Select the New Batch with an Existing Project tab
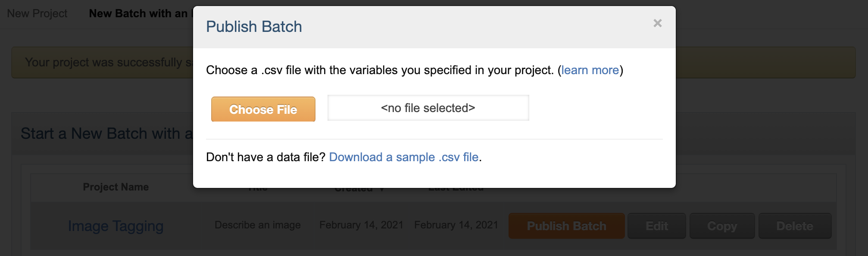Screen dimensions: 868x256 tap(138, 14)
